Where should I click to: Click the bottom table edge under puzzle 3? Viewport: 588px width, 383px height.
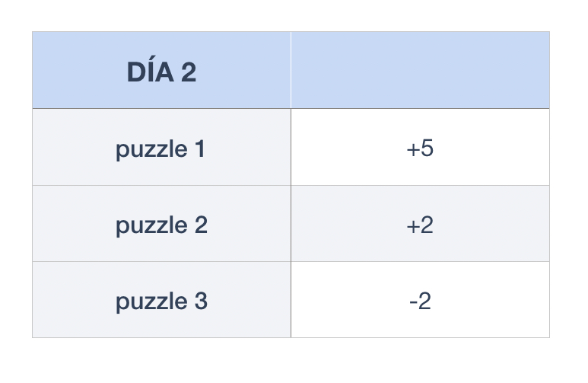pos(161,337)
